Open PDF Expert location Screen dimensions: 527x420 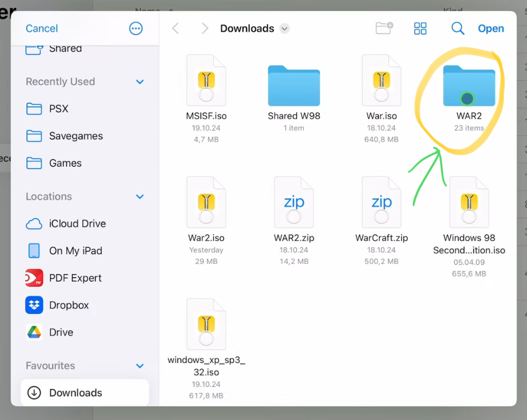point(85,278)
